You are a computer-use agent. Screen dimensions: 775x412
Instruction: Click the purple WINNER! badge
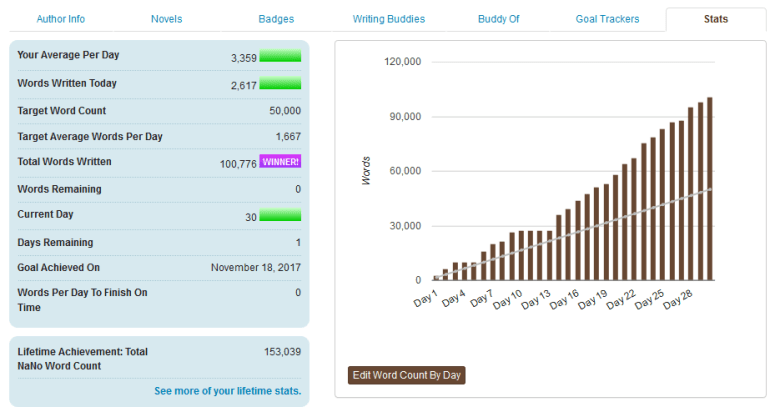click(x=280, y=162)
